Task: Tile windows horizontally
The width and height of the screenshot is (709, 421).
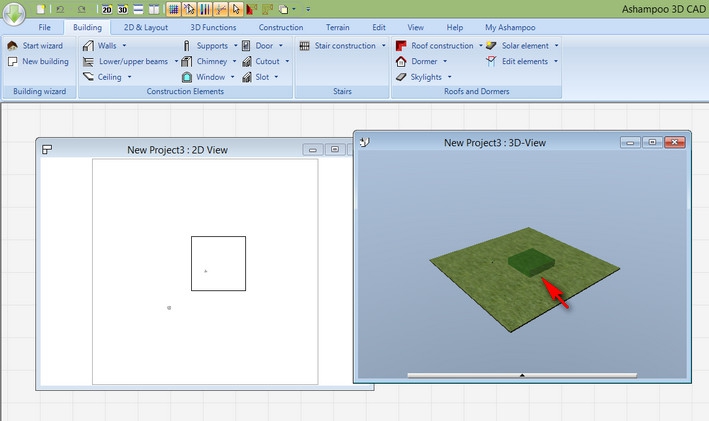Action: click(138, 9)
